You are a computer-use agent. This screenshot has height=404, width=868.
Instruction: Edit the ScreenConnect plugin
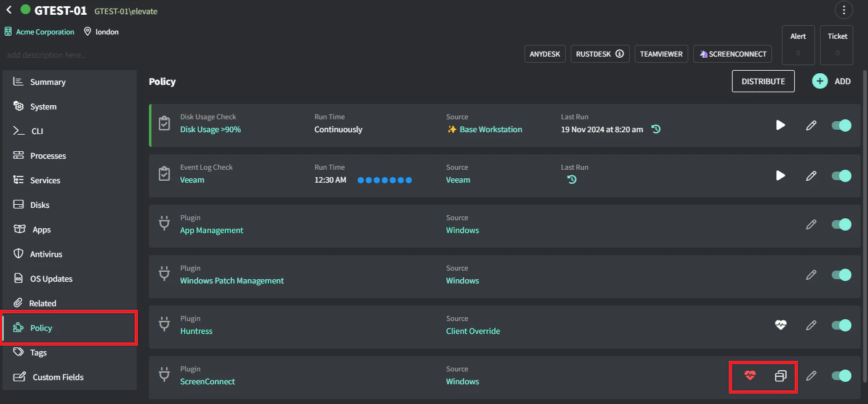811,375
